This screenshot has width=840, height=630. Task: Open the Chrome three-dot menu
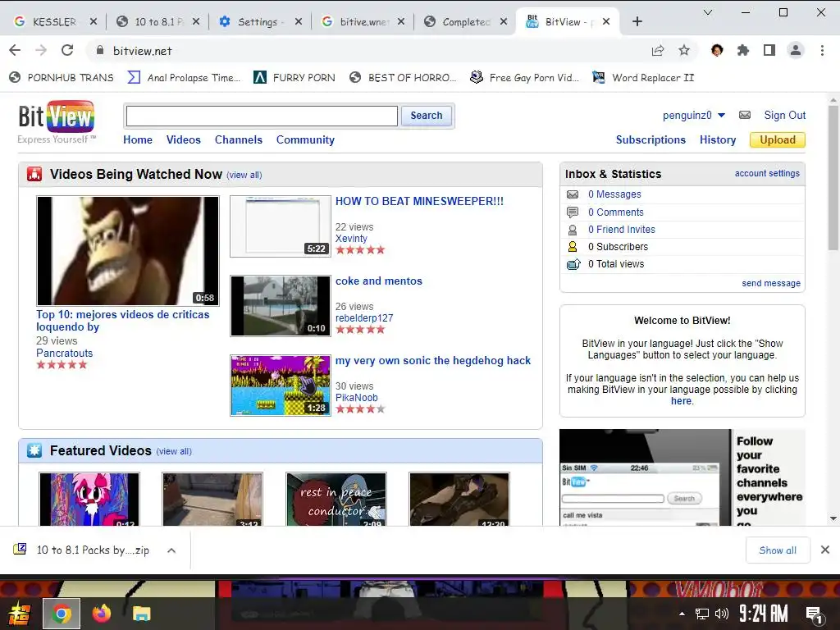tap(822, 50)
